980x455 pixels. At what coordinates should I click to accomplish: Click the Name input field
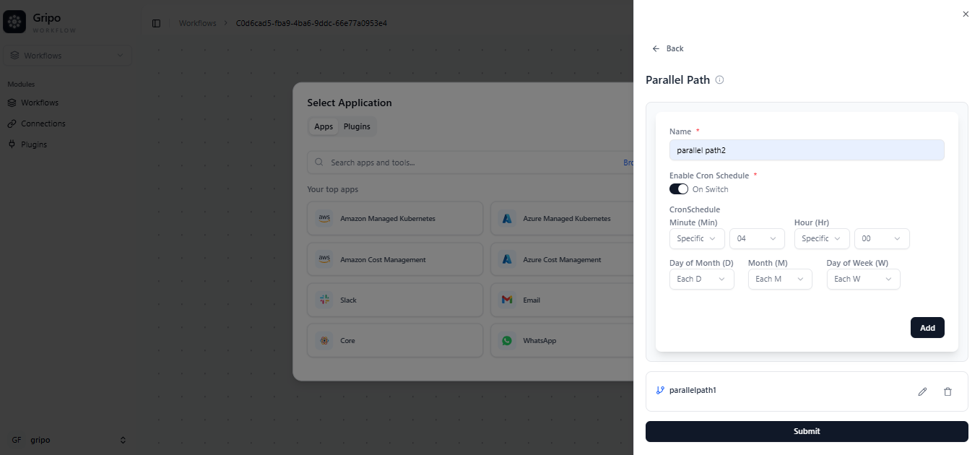[806, 150]
